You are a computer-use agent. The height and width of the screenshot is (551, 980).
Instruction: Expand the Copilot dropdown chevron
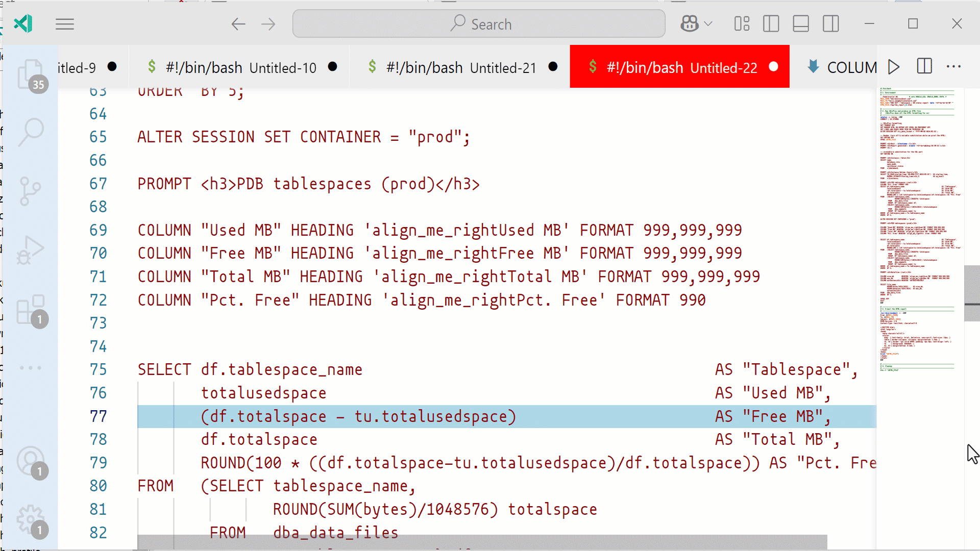tap(708, 23)
